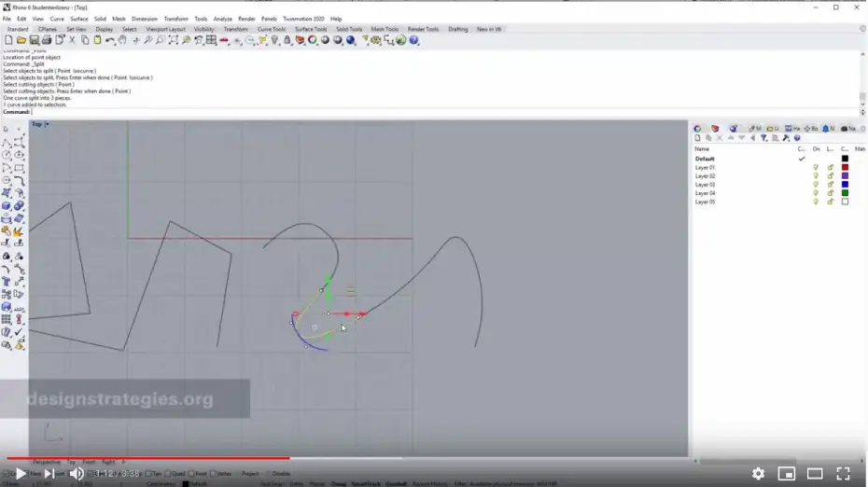868x487 pixels.
Task: Open the File menu
Action: click(7, 19)
